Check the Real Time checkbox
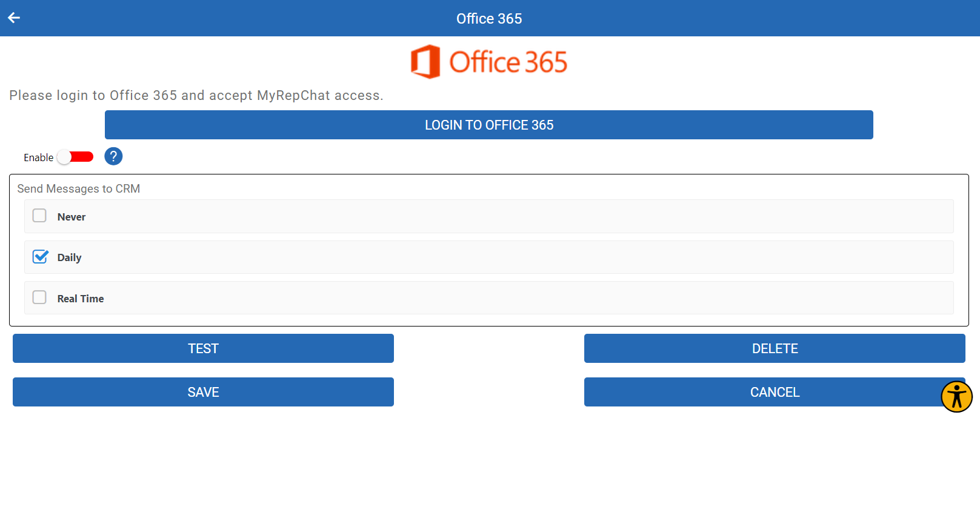 [x=39, y=297]
